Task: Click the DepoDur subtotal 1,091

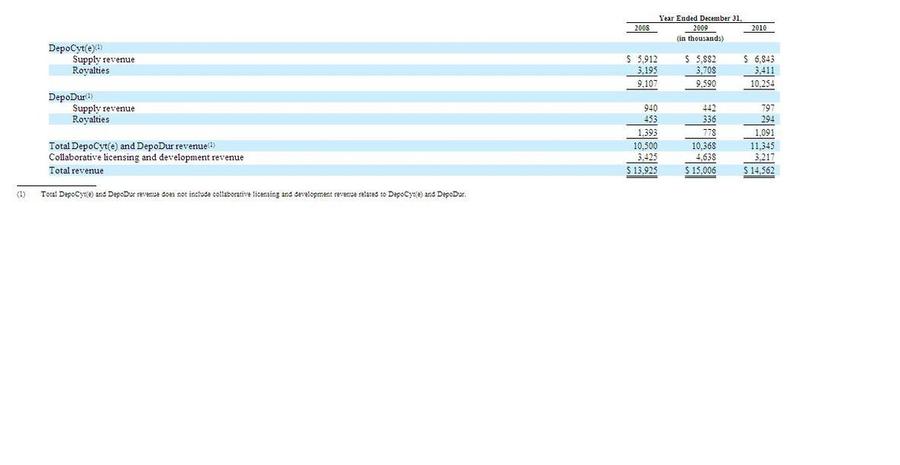Action: click(764, 133)
